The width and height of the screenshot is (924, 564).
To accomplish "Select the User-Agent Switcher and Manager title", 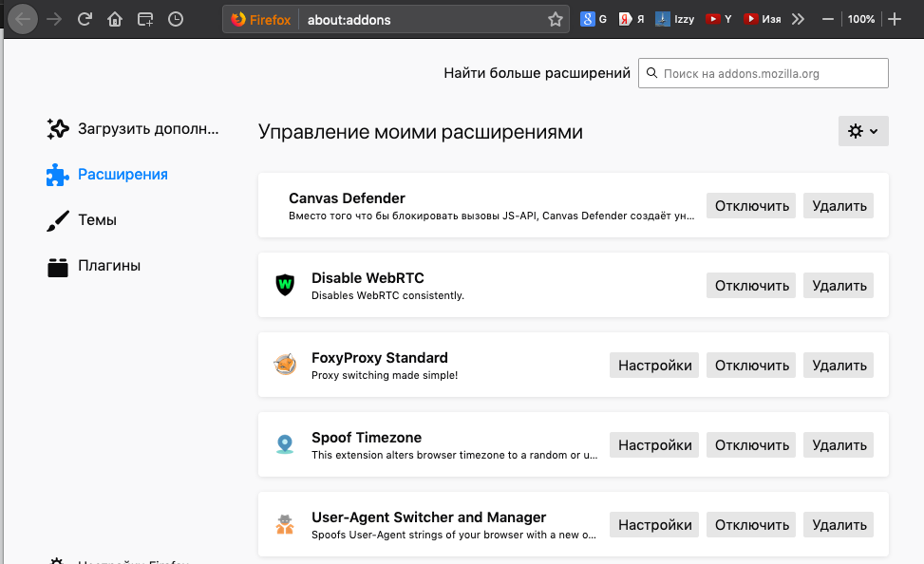I will (429, 517).
